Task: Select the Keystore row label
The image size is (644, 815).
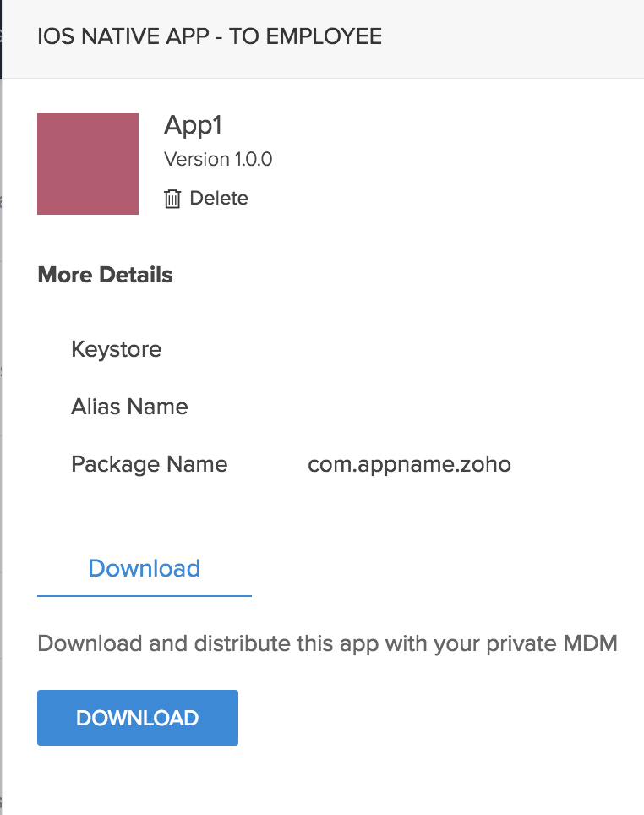Action: pos(117,349)
